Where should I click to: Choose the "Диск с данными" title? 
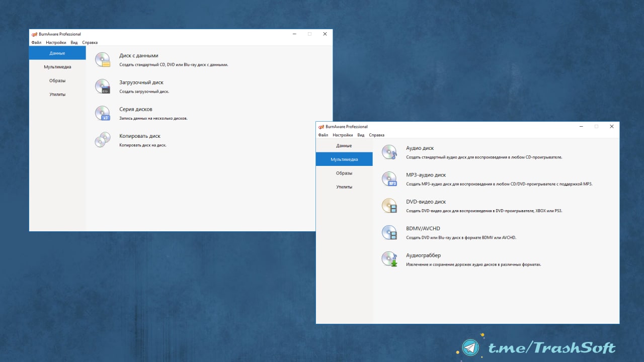click(139, 56)
